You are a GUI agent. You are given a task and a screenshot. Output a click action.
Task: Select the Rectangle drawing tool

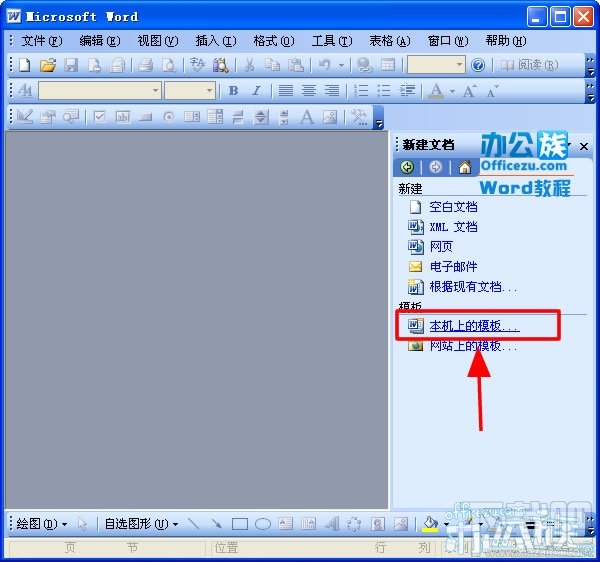[240, 523]
